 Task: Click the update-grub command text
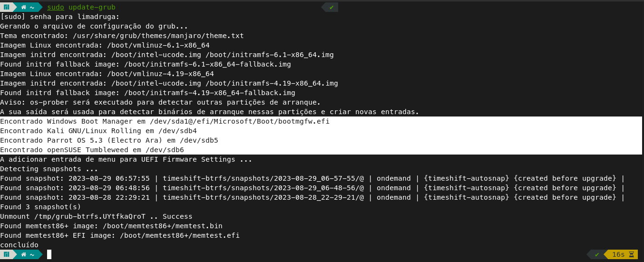pos(92,7)
